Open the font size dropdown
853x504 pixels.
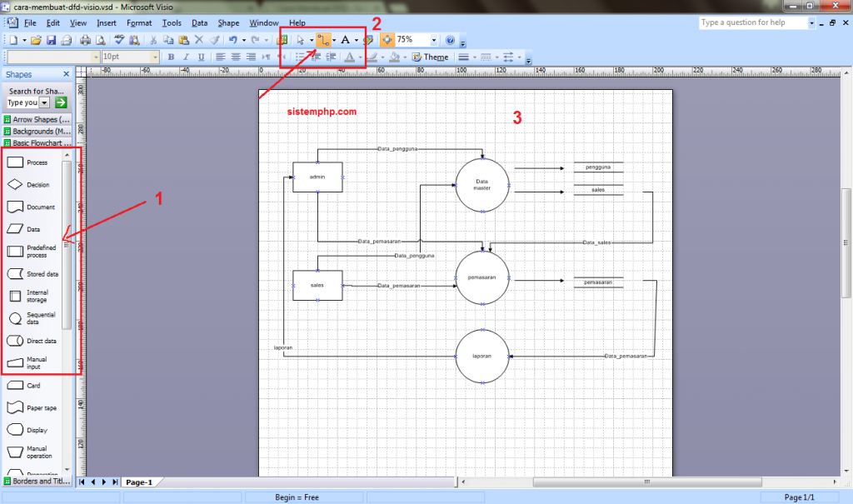coord(154,57)
